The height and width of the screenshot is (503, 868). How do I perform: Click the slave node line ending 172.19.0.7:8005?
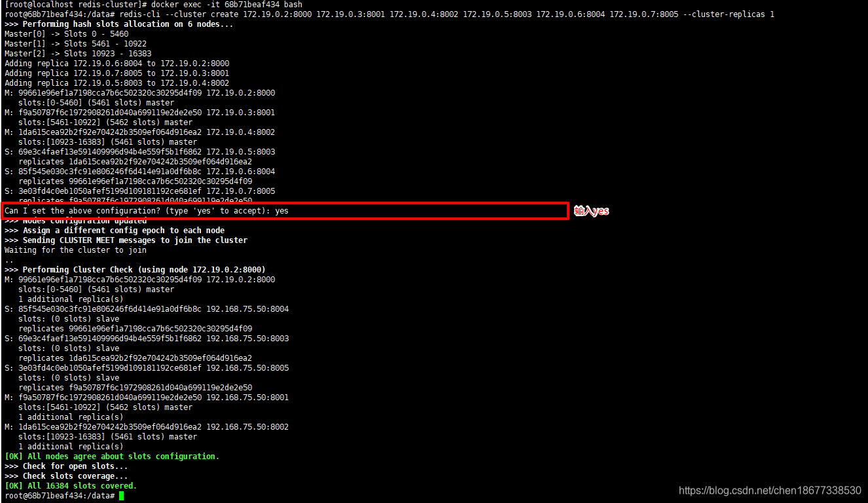click(139, 191)
